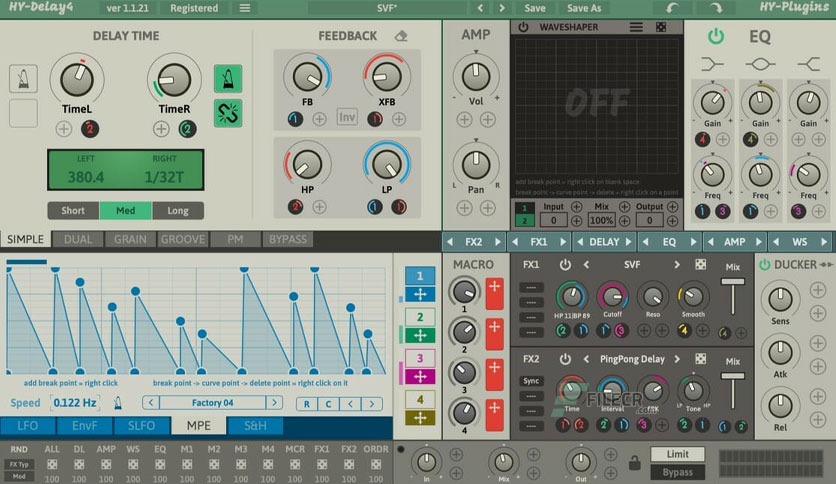Randomize FX2 with dice icon
Image resolution: width=836 pixels, height=484 pixels.
point(701,359)
